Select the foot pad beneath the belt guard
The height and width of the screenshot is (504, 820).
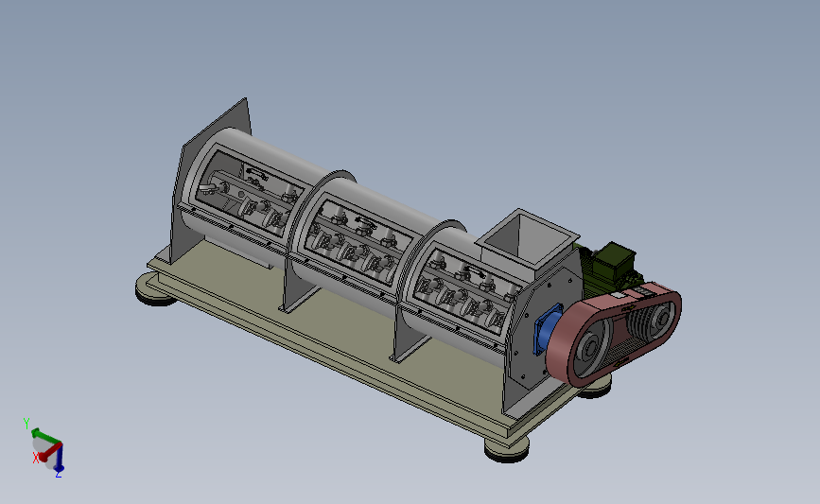click(596, 388)
